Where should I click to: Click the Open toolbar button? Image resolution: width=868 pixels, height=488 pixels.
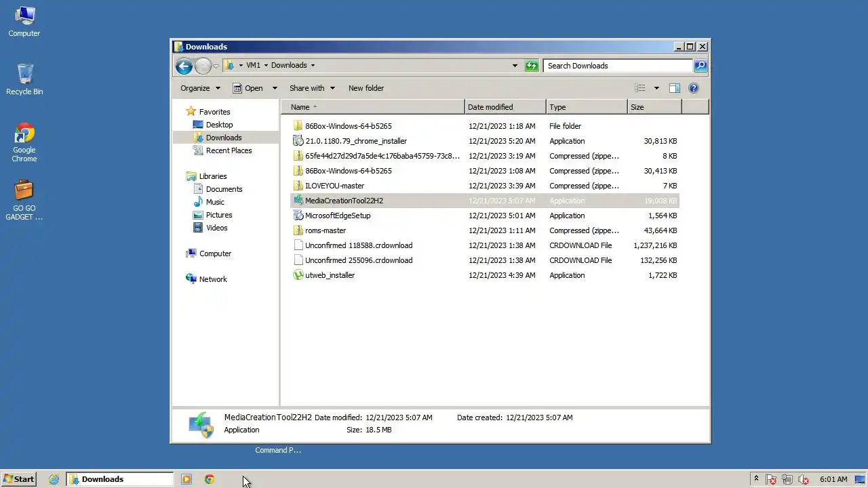click(x=248, y=88)
